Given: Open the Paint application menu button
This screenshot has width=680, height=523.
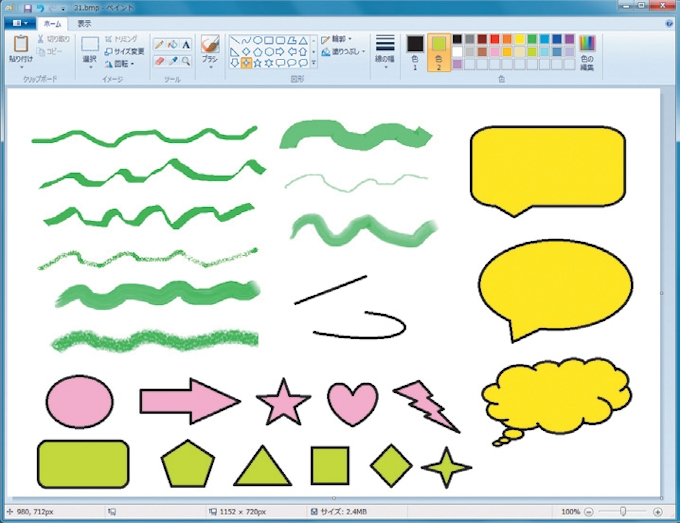Looking at the screenshot, I should tap(19, 23).
